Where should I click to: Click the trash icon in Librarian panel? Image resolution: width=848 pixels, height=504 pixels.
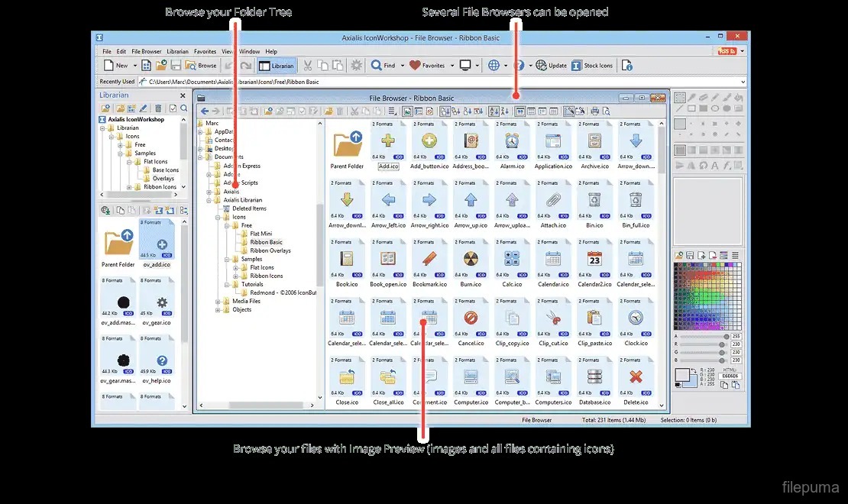[x=158, y=108]
